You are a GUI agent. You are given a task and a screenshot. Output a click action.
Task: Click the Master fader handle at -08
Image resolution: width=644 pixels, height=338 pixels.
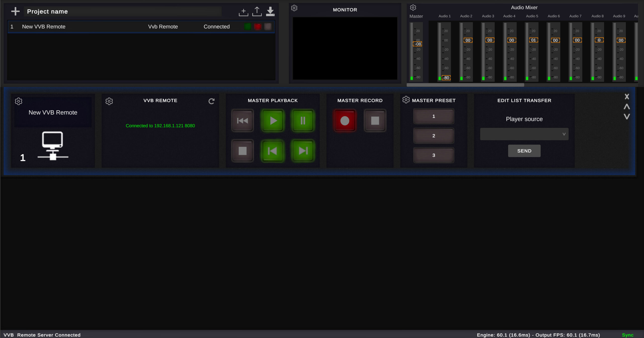418,44
